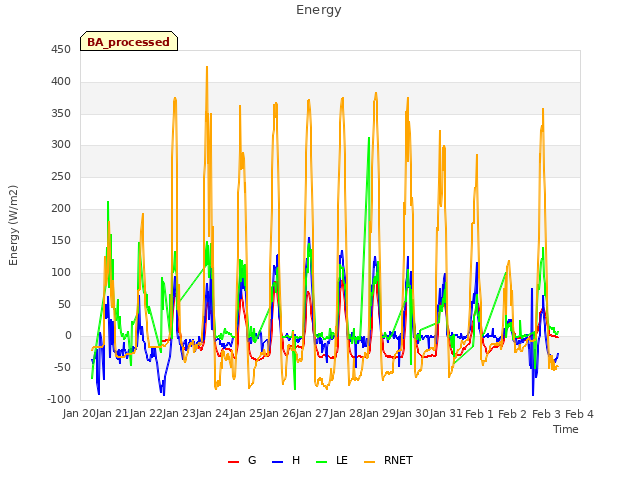Click the Jan 29 x-axis label
Viewport: 640px width, 480px height.
(379, 414)
